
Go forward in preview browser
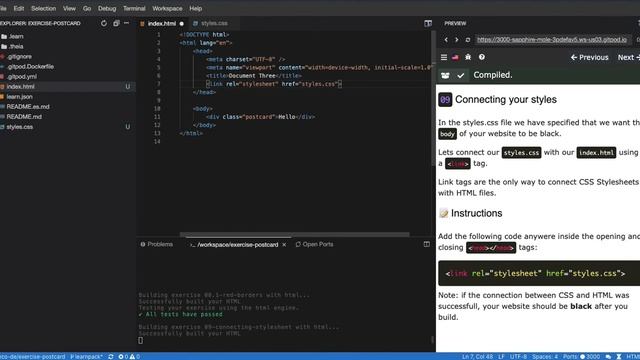456,40
